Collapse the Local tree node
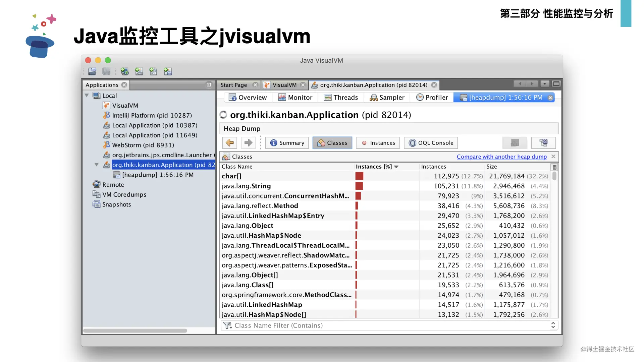The height and width of the screenshot is (362, 644). (x=87, y=96)
